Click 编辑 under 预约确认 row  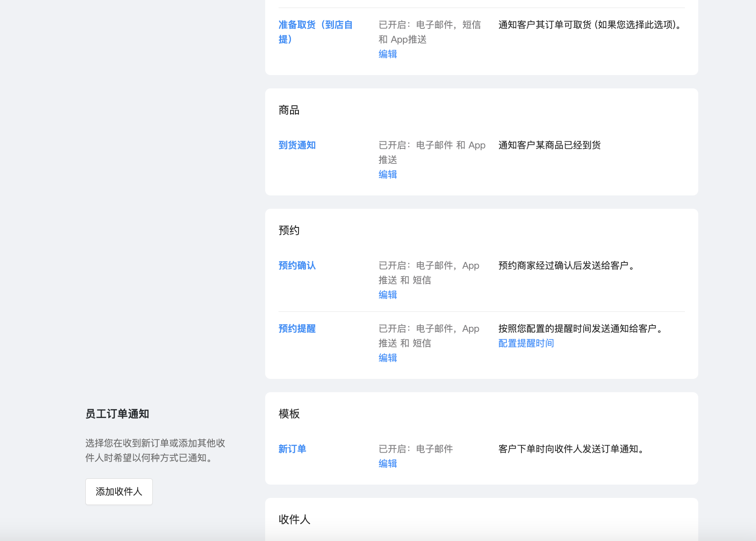coord(387,295)
